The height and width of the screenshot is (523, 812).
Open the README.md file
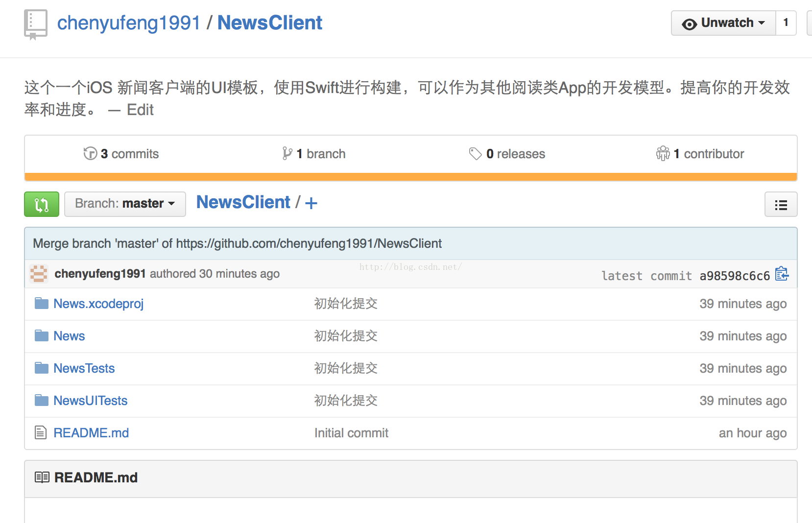click(x=91, y=433)
